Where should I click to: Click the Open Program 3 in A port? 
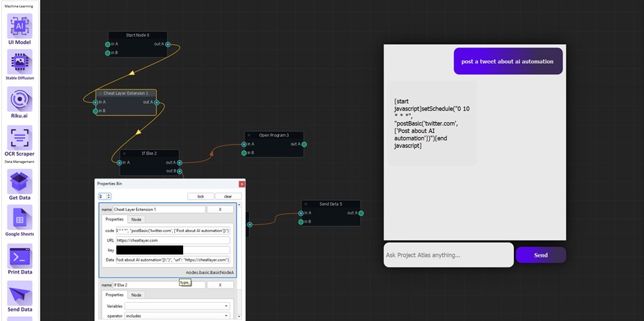244,145
